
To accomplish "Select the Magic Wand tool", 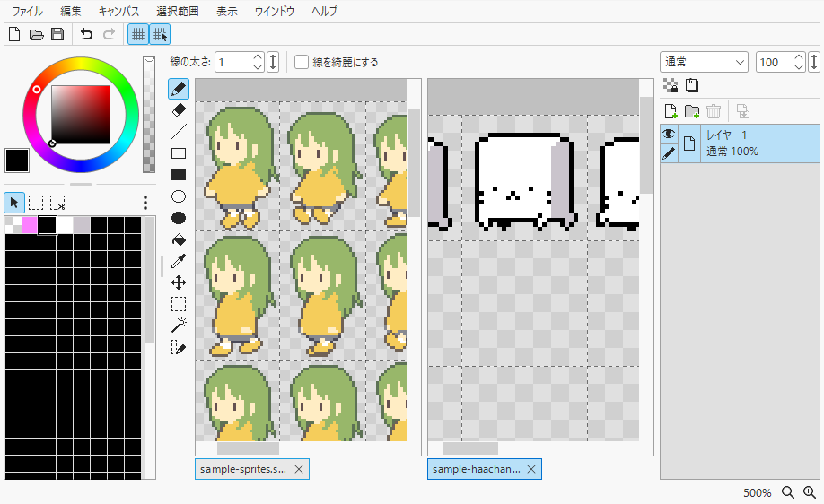I will pyautogui.click(x=179, y=325).
